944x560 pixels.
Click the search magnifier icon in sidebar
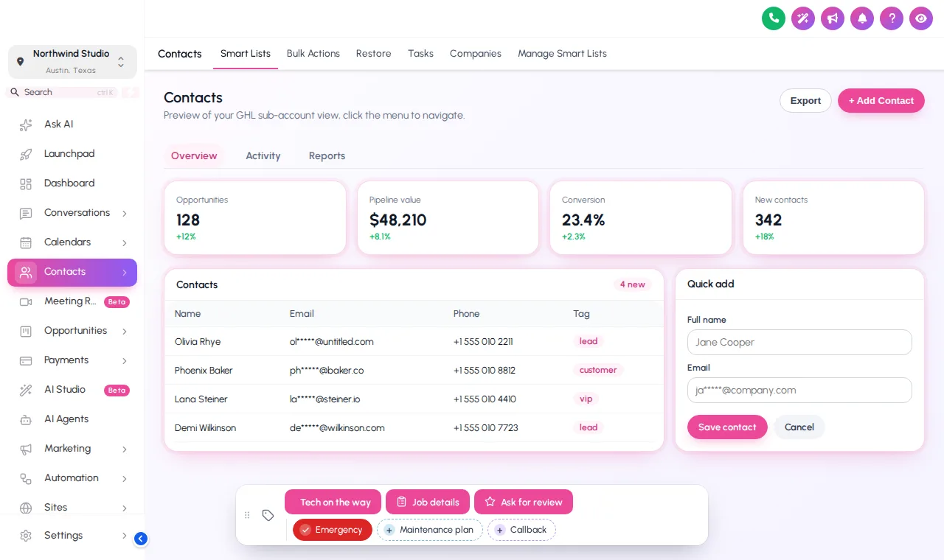(15, 92)
